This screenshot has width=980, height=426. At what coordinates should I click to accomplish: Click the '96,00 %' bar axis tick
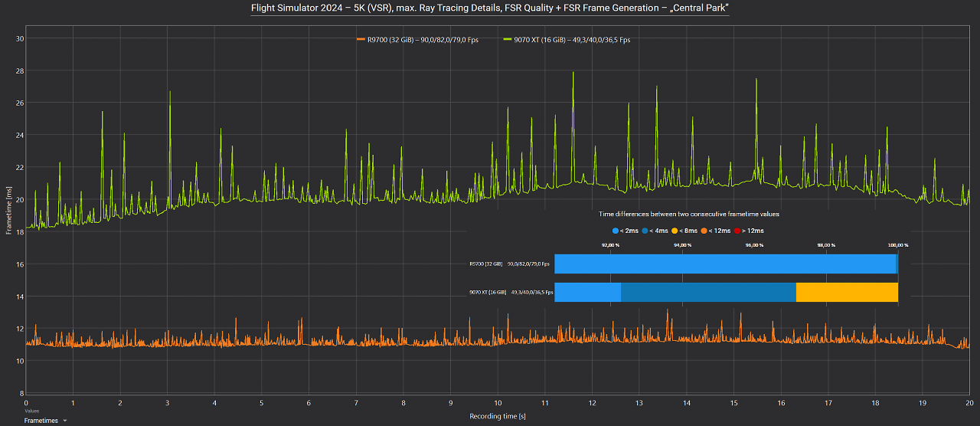click(x=754, y=245)
